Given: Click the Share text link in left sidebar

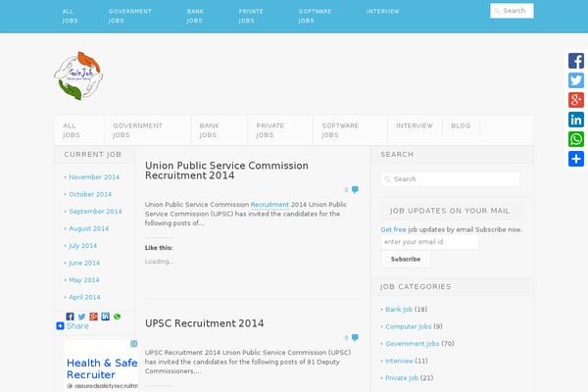Looking at the screenshot, I should [77, 326].
